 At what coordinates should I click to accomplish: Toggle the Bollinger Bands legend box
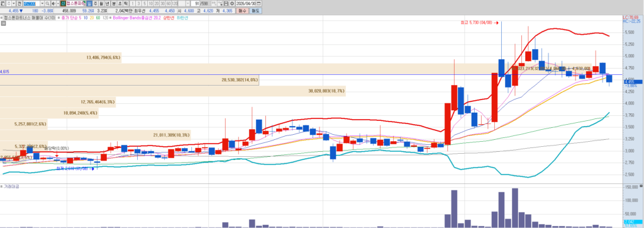tap(110, 18)
